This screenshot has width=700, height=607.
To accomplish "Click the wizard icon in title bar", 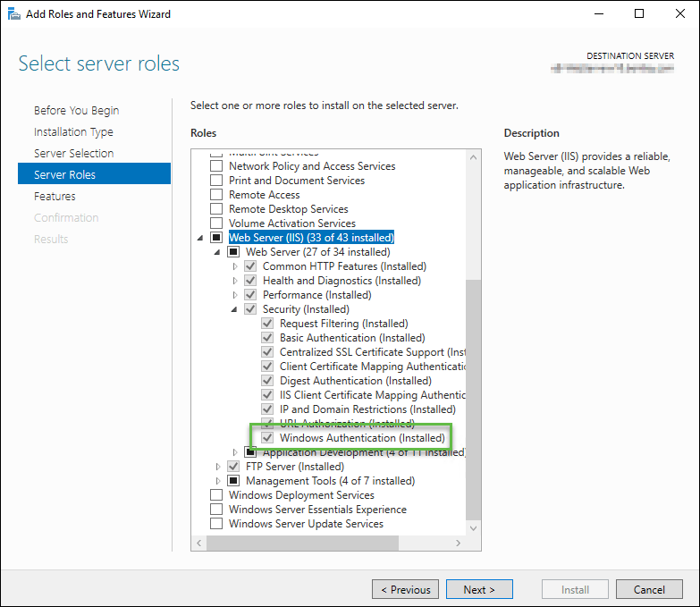I will [13, 14].
